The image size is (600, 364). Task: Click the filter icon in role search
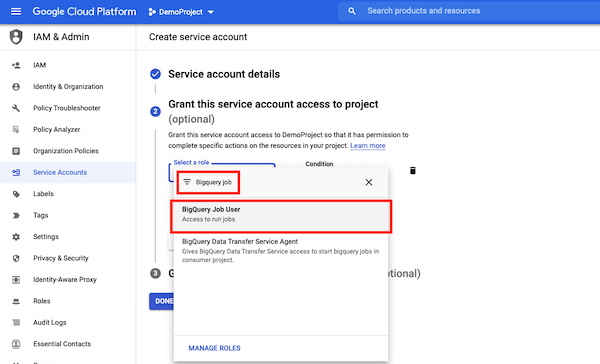click(187, 182)
